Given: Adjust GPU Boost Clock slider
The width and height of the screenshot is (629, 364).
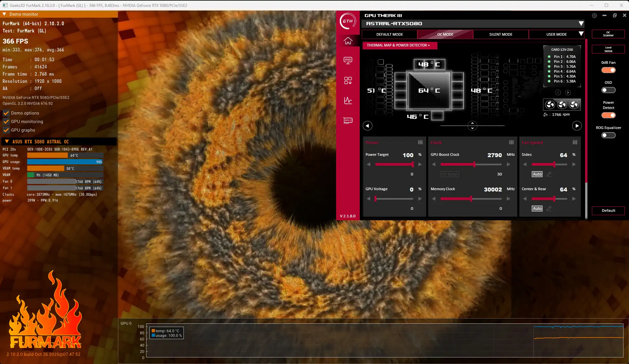Looking at the screenshot, I should point(471,164).
